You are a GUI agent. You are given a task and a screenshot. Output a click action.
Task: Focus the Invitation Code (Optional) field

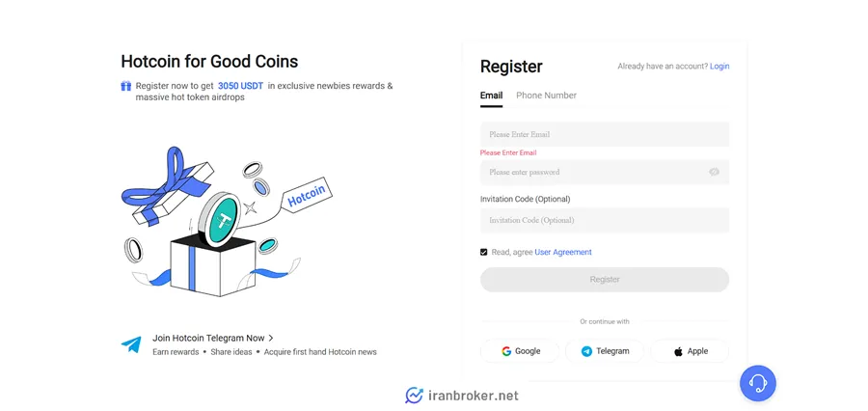pyautogui.click(x=605, y=220)
